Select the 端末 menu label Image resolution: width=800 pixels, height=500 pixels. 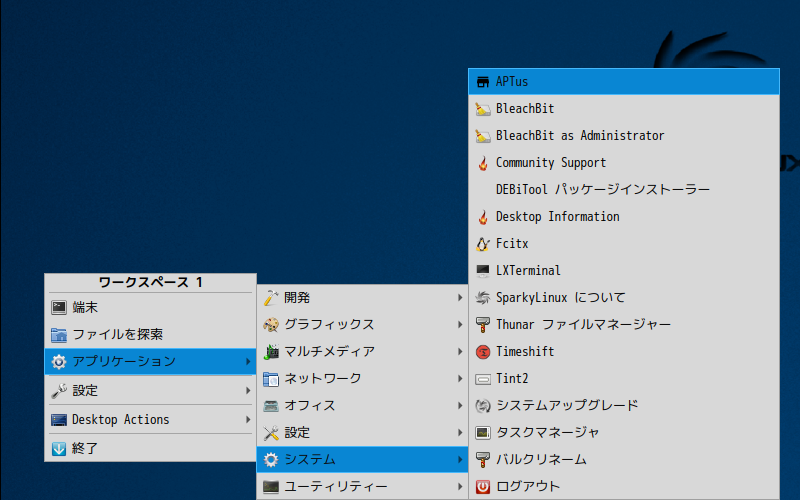pyautogui.click(x=85, y=307)
